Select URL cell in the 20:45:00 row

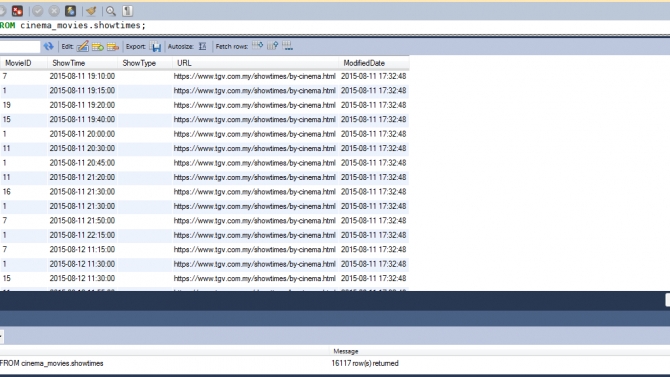point(255,163)
